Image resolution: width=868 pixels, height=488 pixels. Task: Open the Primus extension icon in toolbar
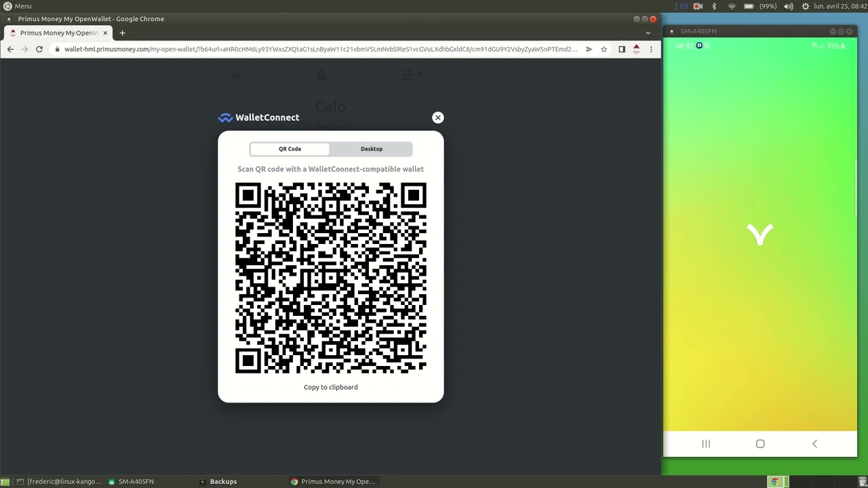pyautogui.click(x=636, y=49)
